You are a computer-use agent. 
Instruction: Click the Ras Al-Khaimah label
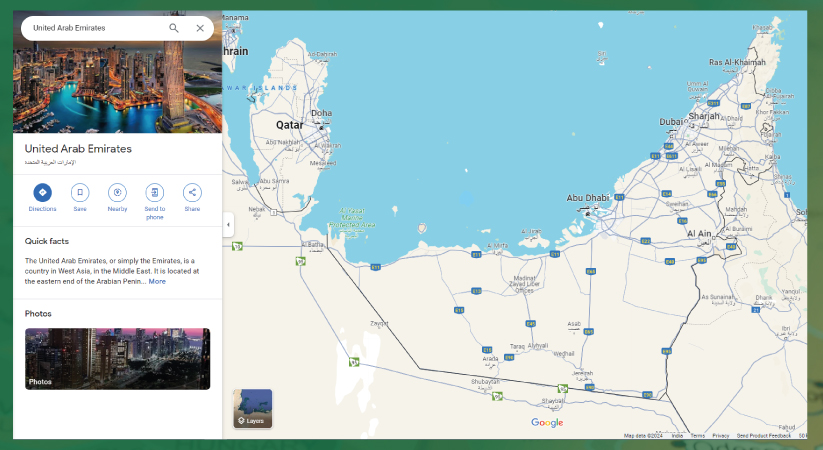pos(737,62)
